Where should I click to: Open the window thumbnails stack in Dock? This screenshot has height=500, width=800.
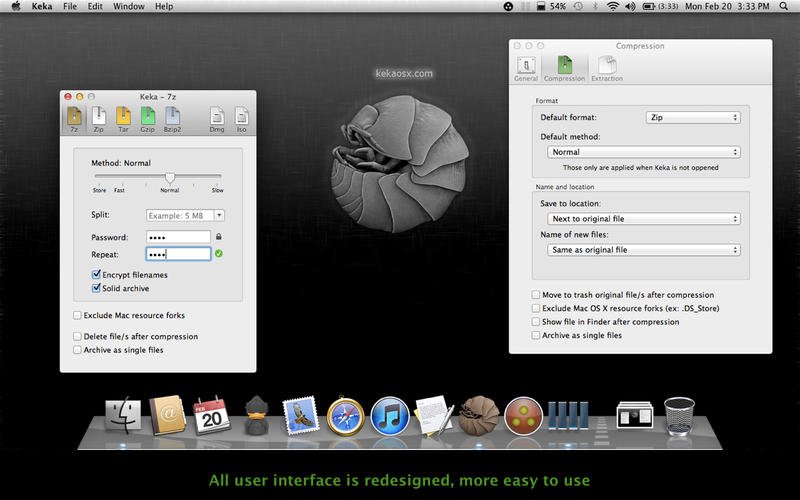point(634,415)
